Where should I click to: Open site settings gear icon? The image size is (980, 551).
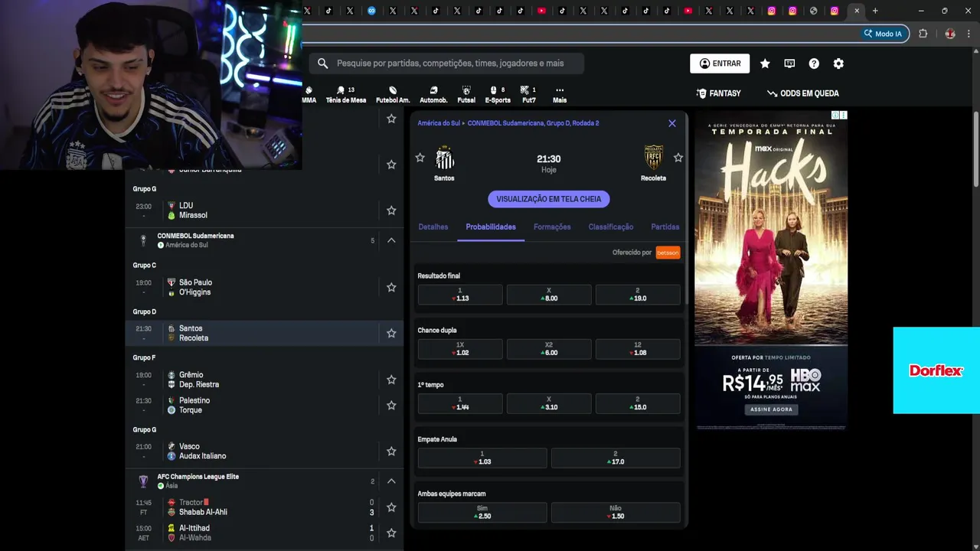click(x=838, y=64)
